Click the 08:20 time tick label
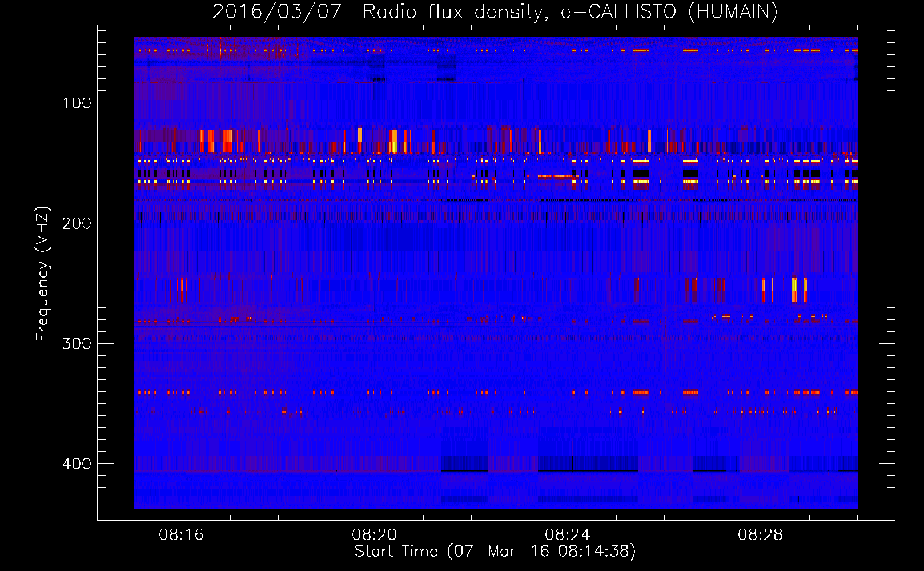The height and width of the screenshot is (571, 924). tap(375, 535)
